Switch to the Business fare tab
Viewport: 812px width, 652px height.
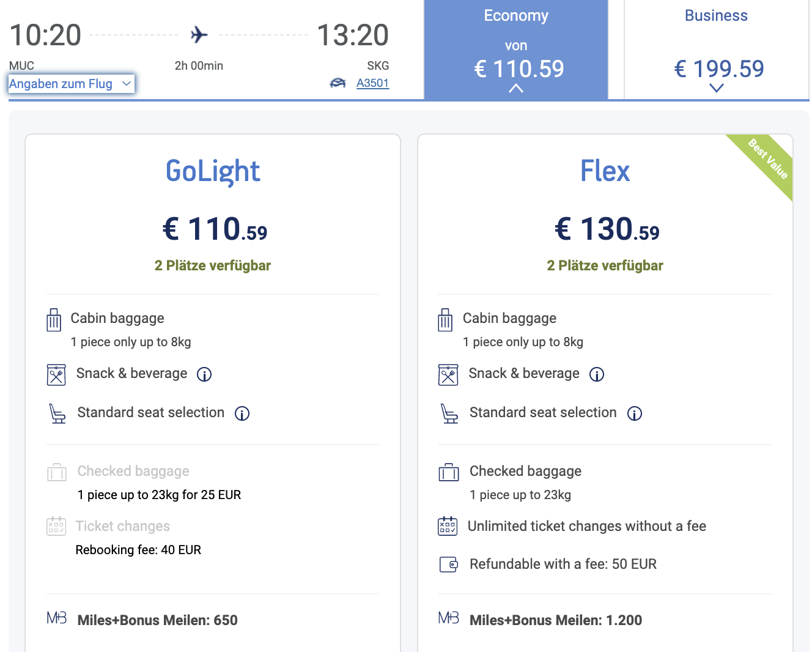tap(717, 49)
